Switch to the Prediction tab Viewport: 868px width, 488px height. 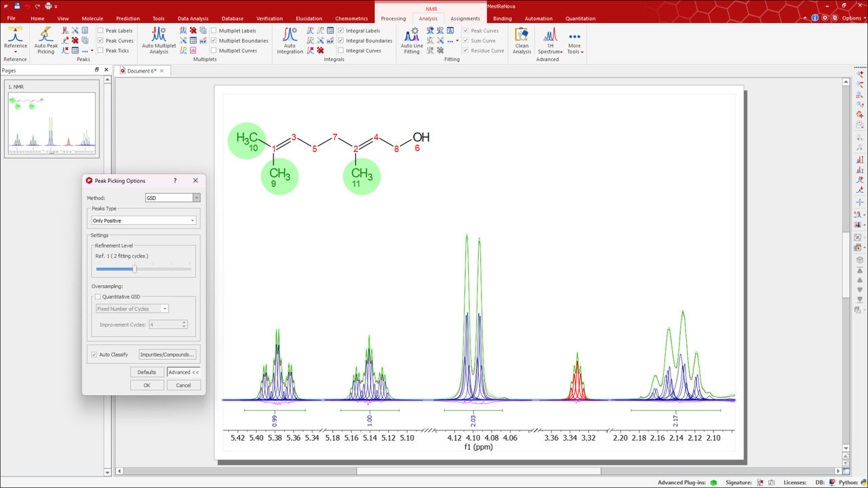pyautogui.click(x=127, y=18)
